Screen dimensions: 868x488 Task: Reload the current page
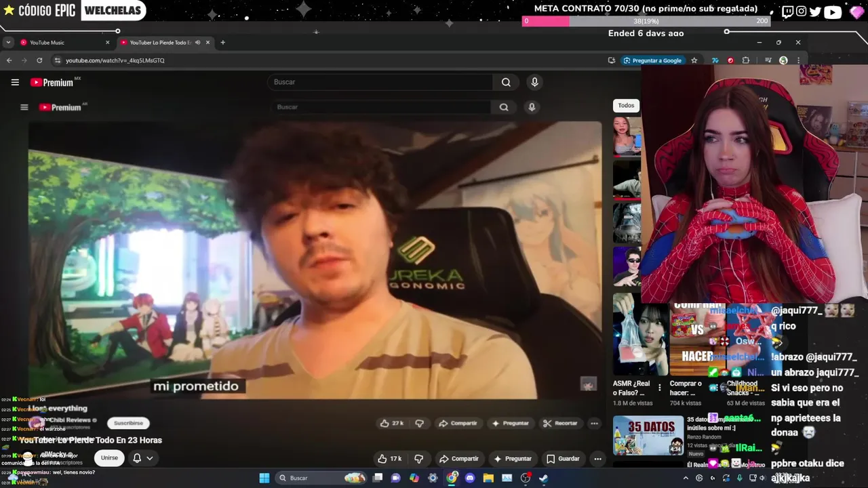click(39, 60)
